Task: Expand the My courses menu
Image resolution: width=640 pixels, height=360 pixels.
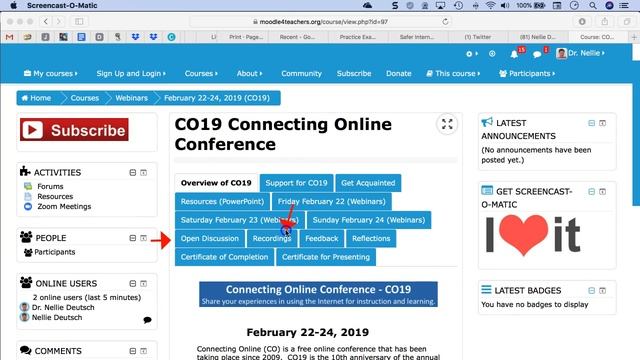Action: 51,73
